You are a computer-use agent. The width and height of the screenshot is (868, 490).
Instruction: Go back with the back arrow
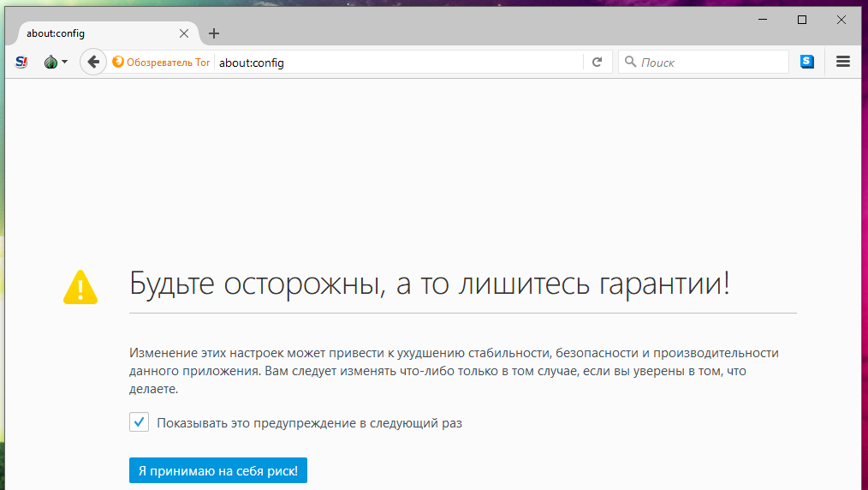point(93,62)
